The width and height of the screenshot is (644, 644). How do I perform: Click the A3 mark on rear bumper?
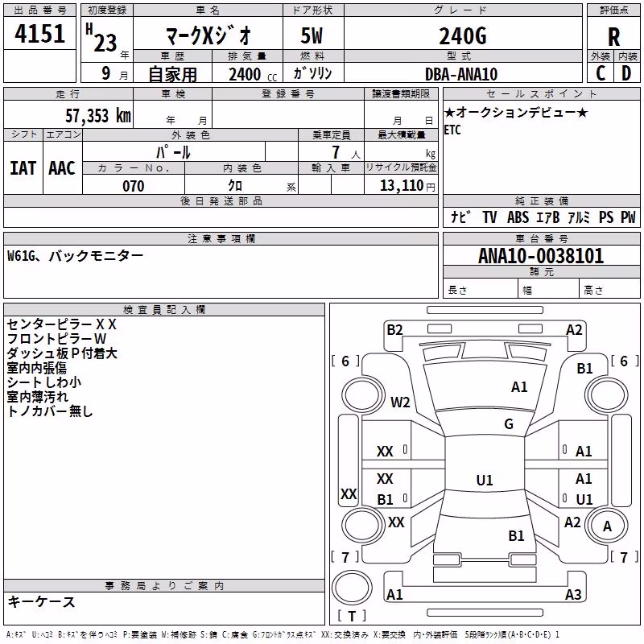tap(573, 594)
